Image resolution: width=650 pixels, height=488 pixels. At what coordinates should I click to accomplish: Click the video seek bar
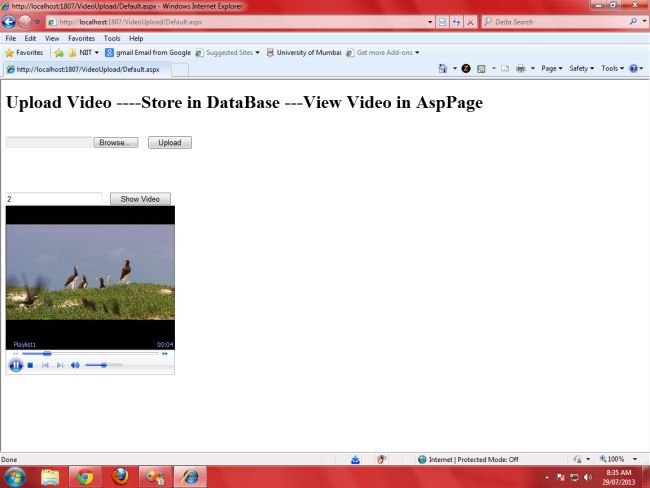click(x=90, y=354)
